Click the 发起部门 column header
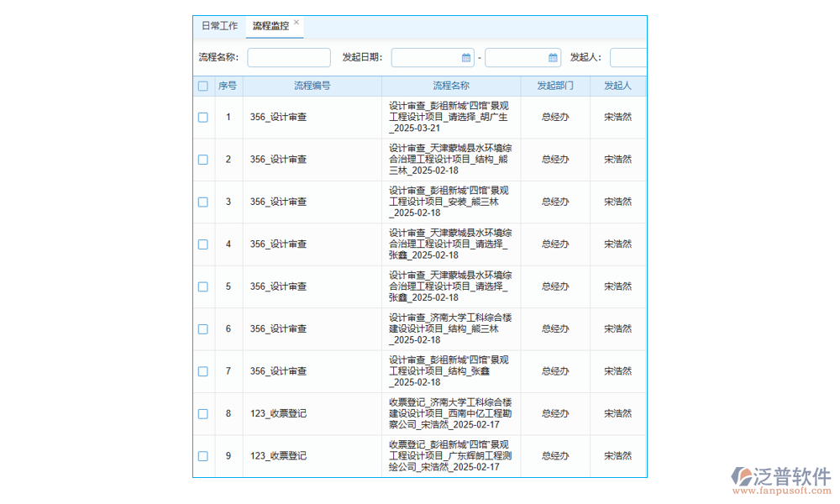Screen dimensions: 840x504 point(555,86)
